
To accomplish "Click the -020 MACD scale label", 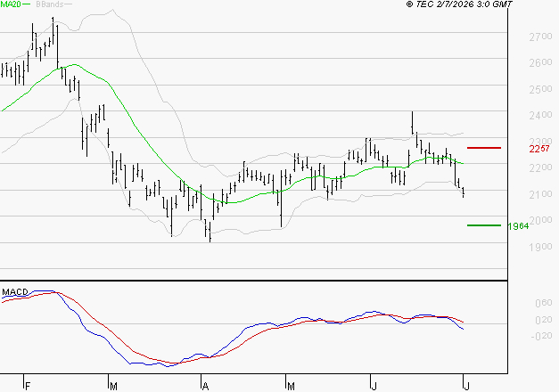I will point(541,336).
